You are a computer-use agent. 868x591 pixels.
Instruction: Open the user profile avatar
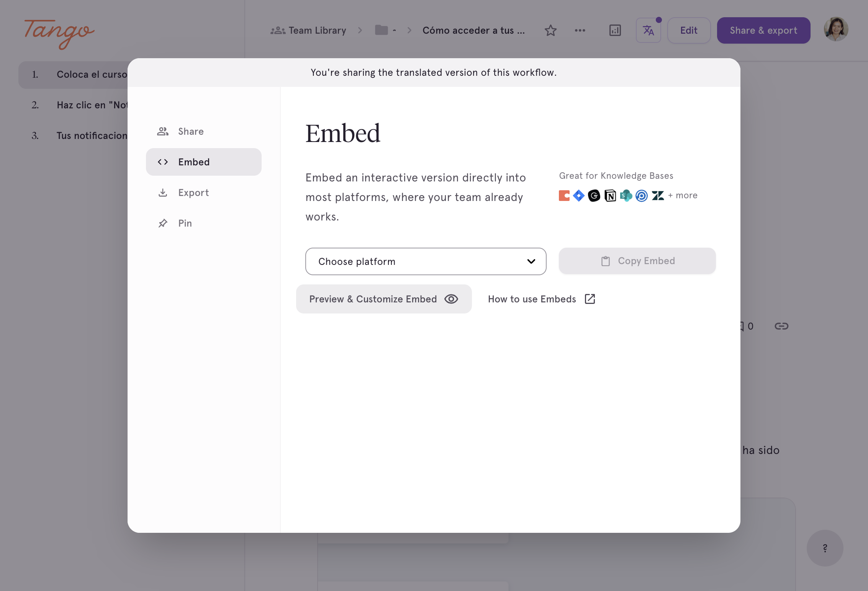coord(836,29)
